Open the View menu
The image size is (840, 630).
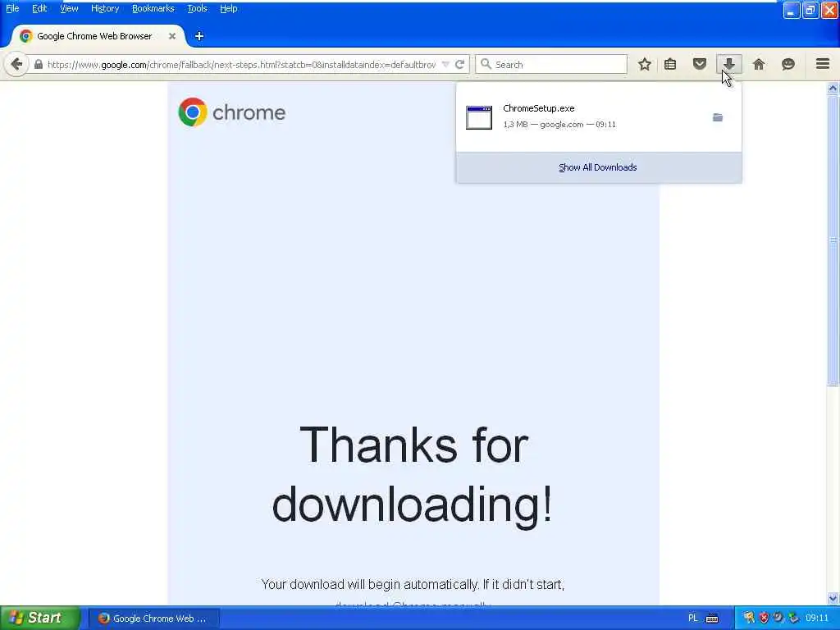pos(69,8)
